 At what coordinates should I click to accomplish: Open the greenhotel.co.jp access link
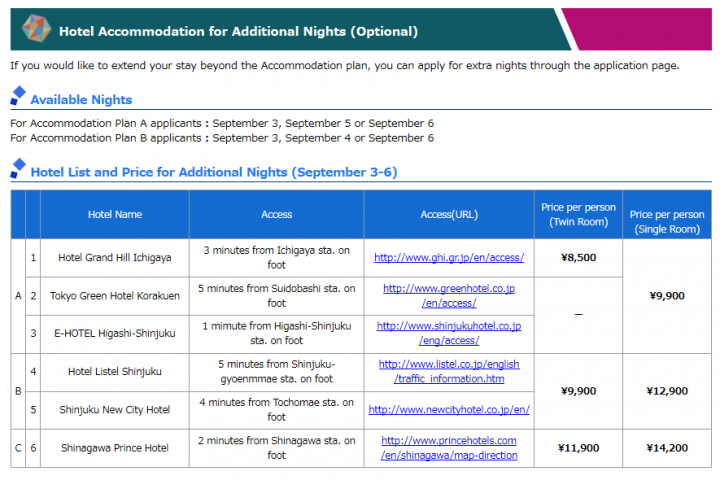[449, 296]
